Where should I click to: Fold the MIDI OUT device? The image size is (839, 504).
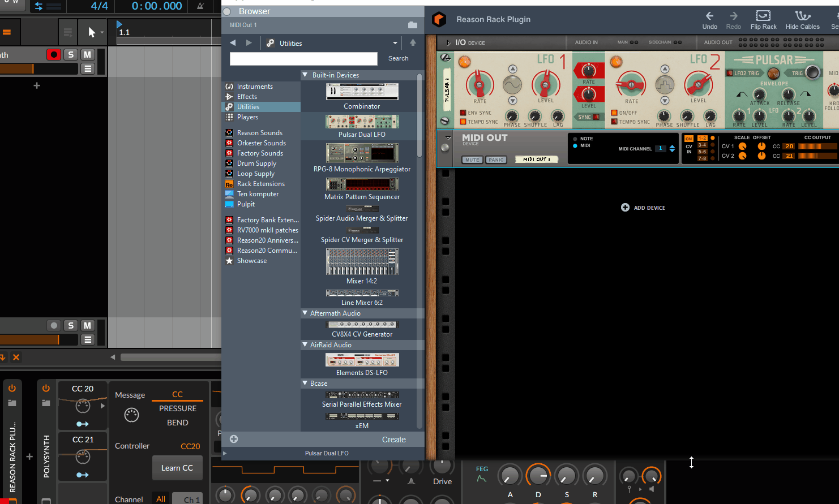point(448,138)
